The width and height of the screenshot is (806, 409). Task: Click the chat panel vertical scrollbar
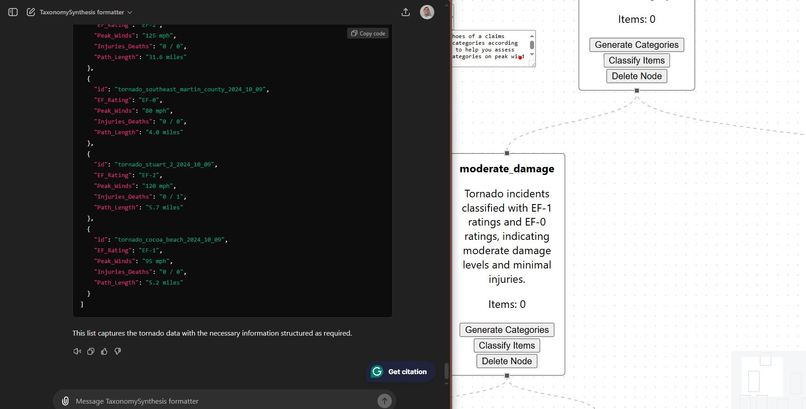click(x=446, y=370)
